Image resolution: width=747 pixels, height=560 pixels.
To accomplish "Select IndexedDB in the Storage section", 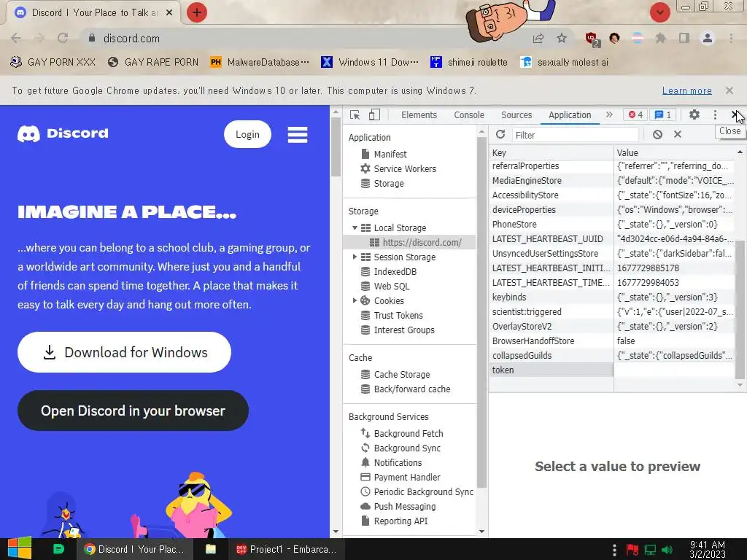I will click(x=389, y=271).
